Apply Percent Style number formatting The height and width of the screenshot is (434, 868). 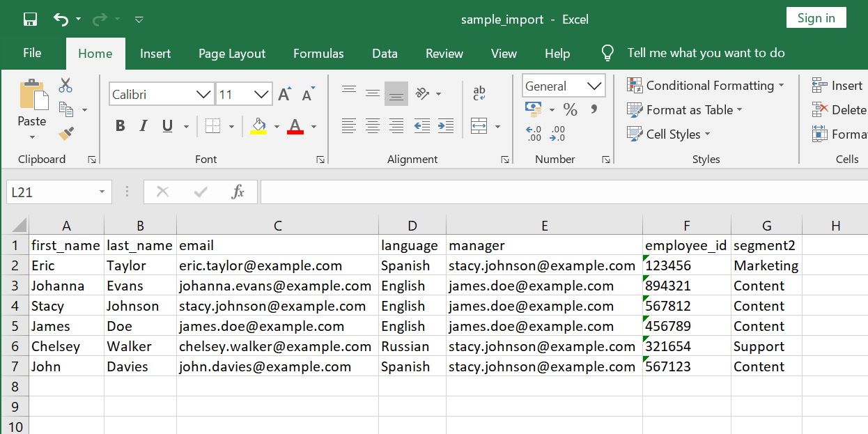(569, 109)
